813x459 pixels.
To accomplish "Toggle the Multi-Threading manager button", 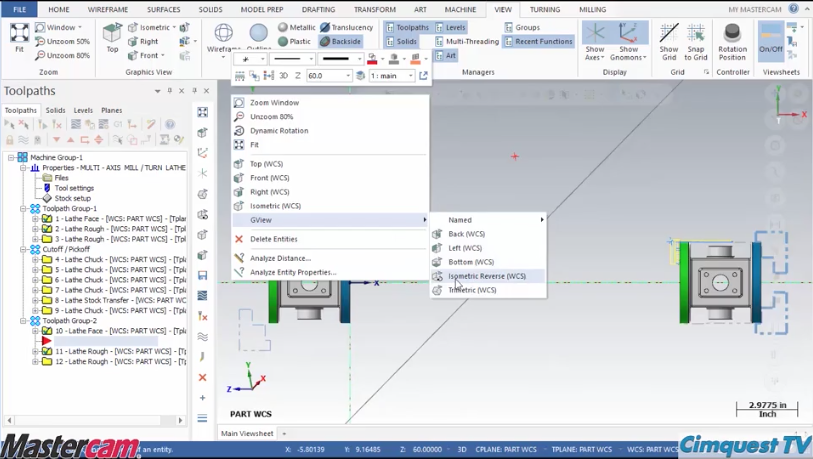I will (x=467, y=41).
